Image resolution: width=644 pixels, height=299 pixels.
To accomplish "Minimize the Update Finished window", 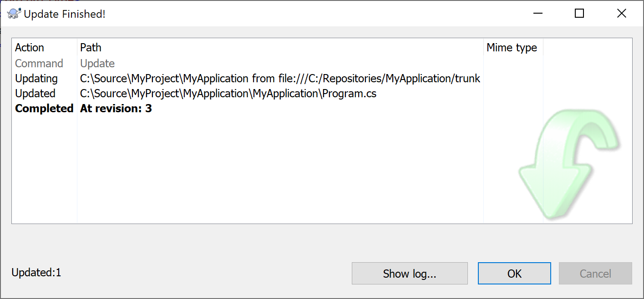I will [538, 14].
